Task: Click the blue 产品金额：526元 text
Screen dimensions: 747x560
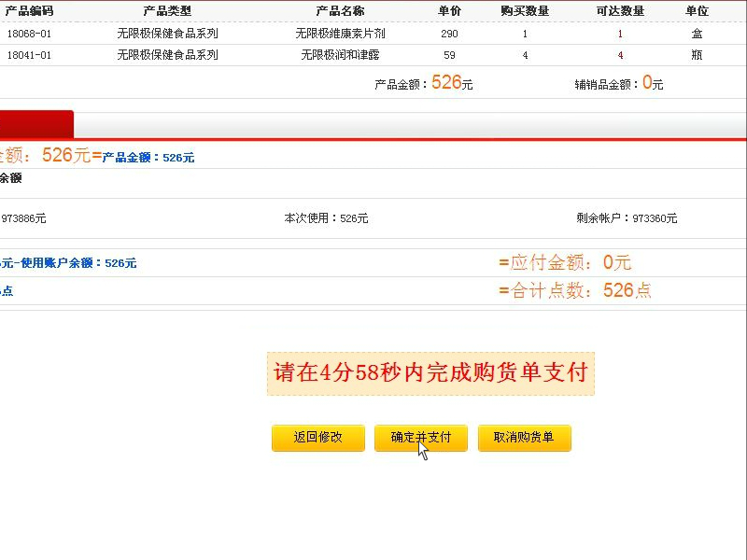Action: pos(148,158)
